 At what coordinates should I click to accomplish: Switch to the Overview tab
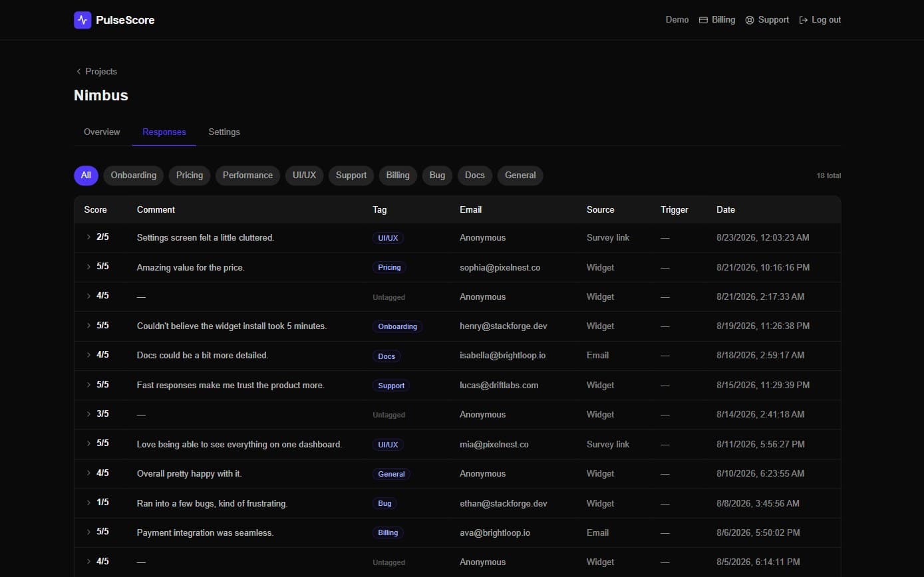click(x=102, y=132)
